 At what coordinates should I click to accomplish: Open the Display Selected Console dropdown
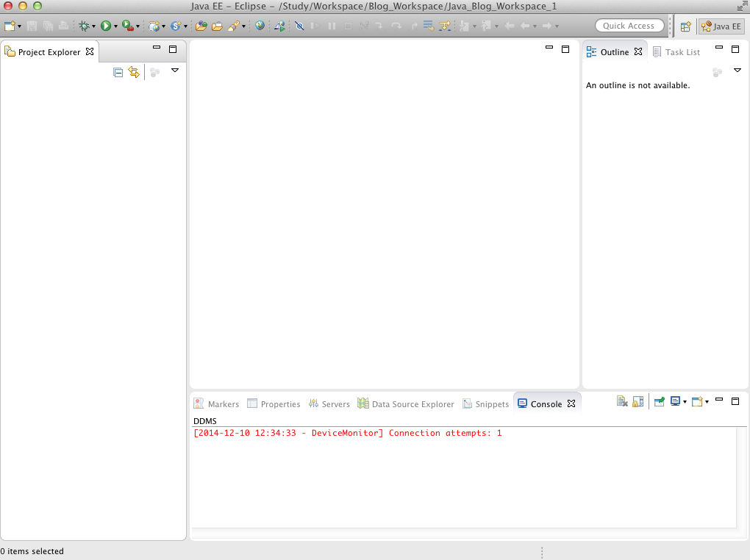(x=685, y=402)
